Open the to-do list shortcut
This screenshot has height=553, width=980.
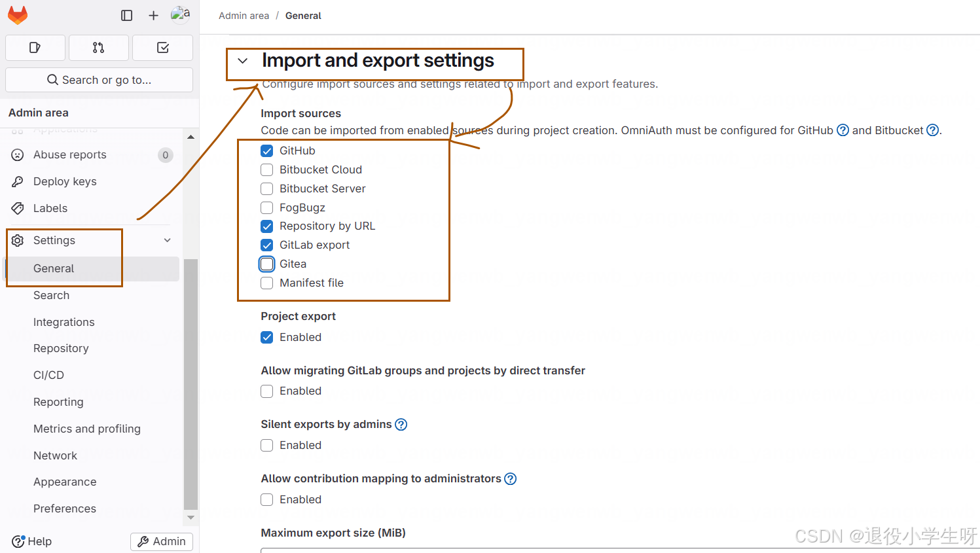point(163,48)
